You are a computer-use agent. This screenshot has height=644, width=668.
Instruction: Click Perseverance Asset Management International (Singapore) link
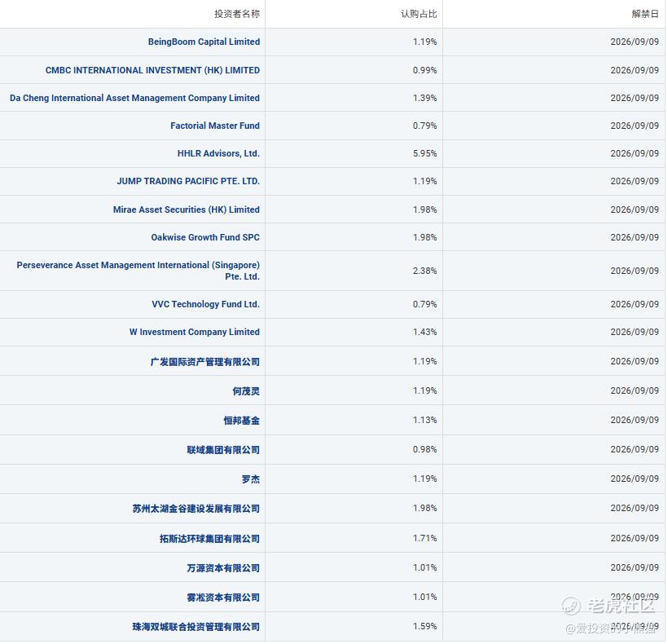point(138,270)
